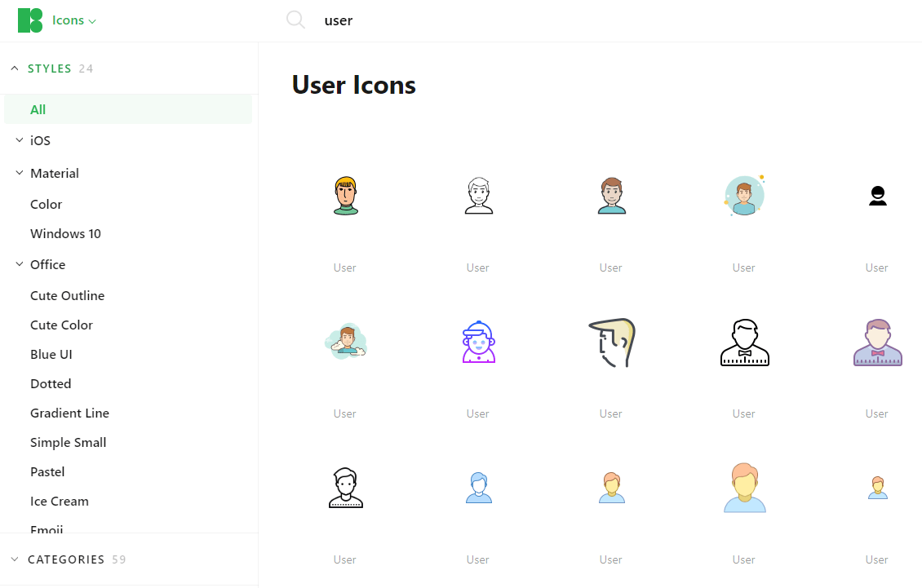922x588 pixels.
Task: Select the blonde profile face user icon
Action: 612,343
